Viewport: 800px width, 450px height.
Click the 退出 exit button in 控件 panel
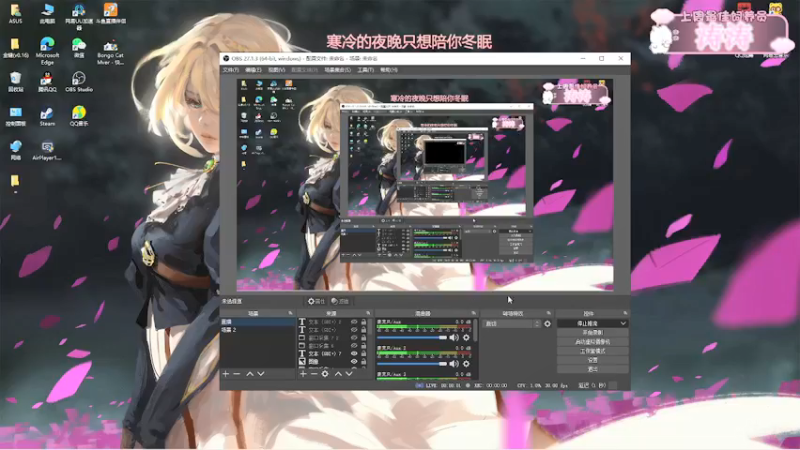(x=592, y=369)
